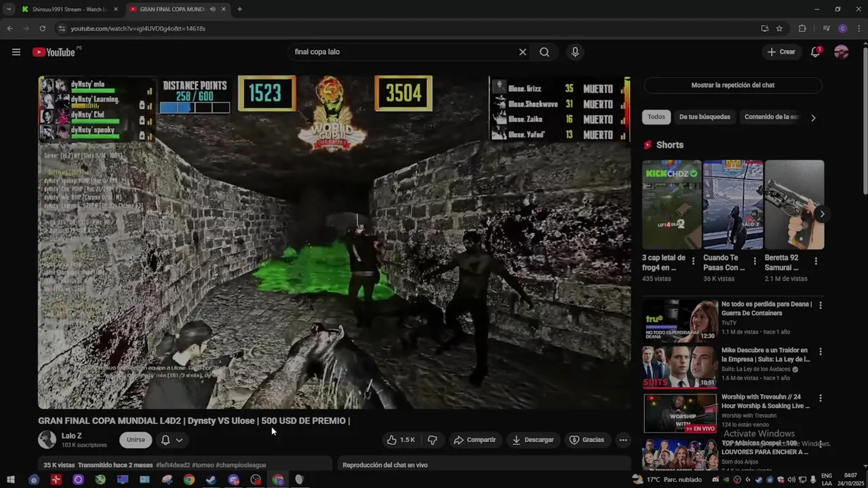Open the Chrome taskbar icon

(189, 480)
